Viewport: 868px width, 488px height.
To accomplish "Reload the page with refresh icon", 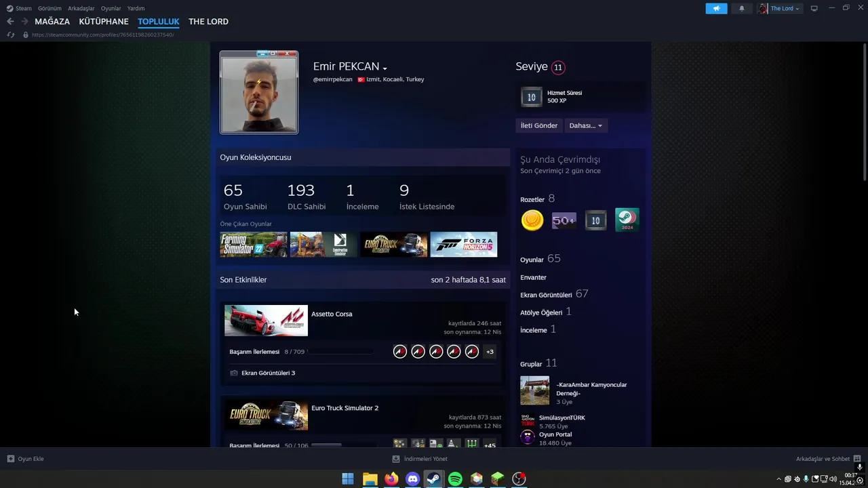I will [x=10, y=35].
